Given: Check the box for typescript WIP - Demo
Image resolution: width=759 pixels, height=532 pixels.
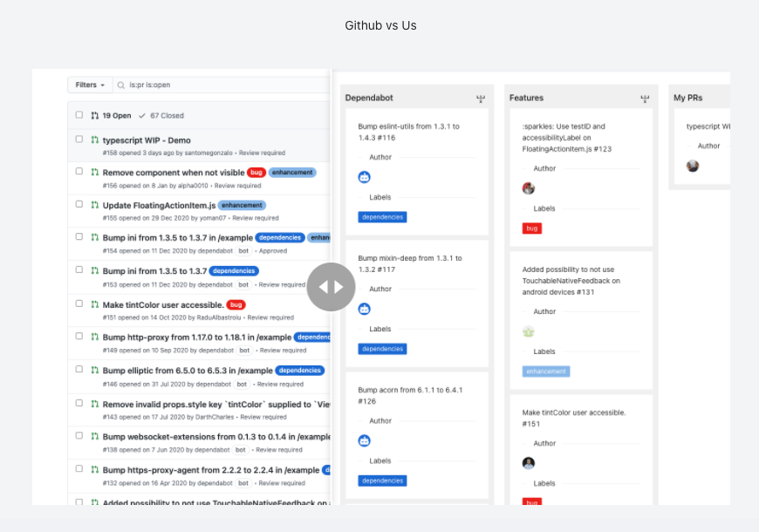Looking at the screenshot, I should pos(79,139).
